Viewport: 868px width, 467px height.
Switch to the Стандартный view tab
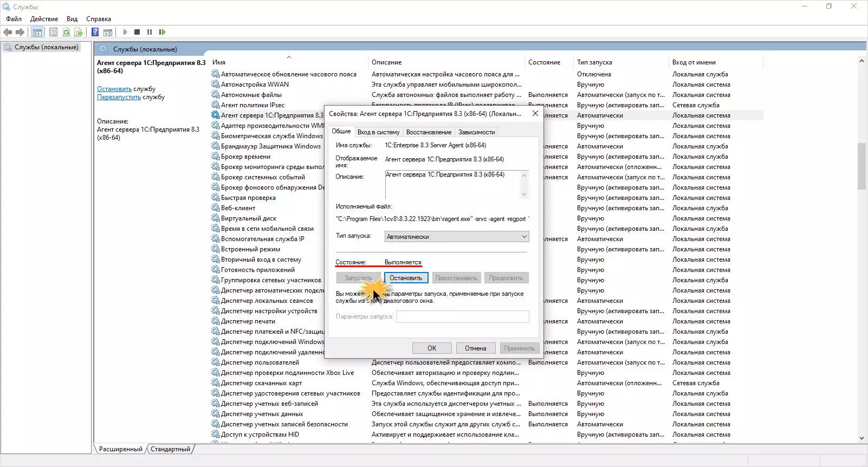170,449
